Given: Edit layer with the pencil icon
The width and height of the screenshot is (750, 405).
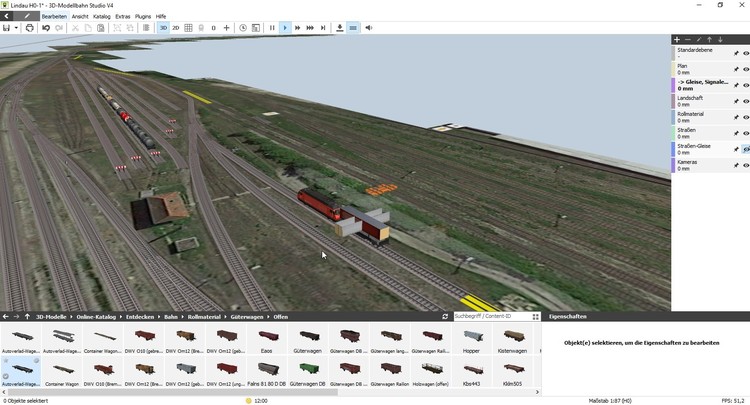Looking at the screenshot, I should [699, 40].
